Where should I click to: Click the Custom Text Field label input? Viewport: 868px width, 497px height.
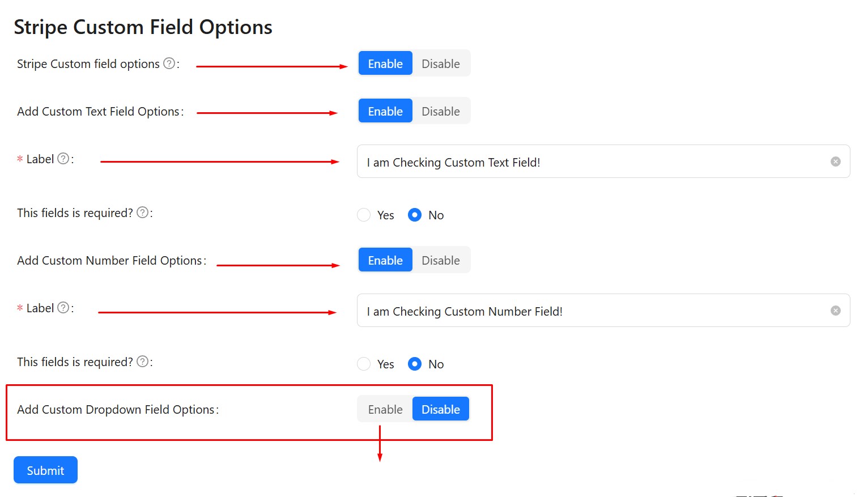pos(595,162)
